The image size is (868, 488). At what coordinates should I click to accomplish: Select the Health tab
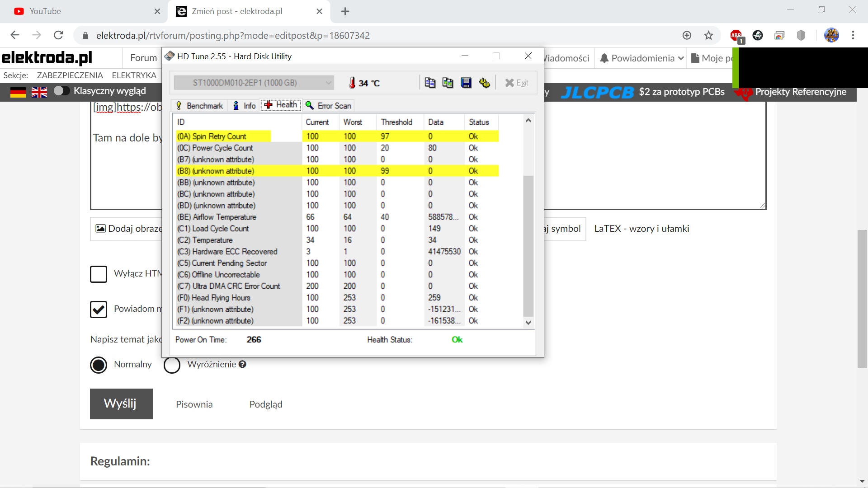click(x=281, y=105)
